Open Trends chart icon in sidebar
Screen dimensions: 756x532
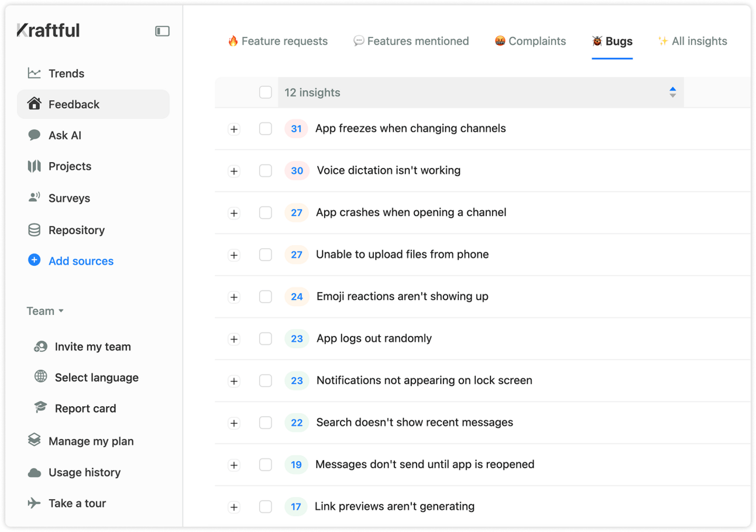point(35,73)
